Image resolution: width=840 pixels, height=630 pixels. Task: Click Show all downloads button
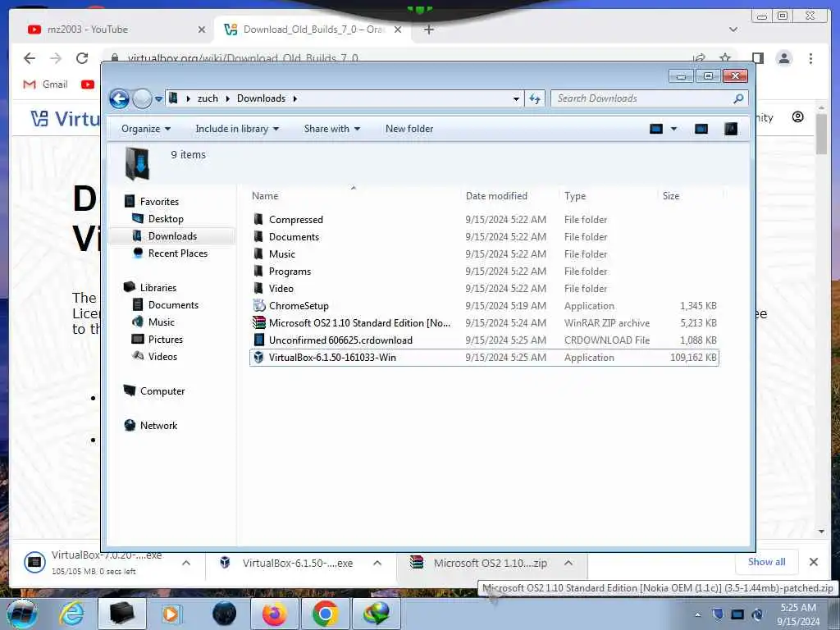click(767, 561)
